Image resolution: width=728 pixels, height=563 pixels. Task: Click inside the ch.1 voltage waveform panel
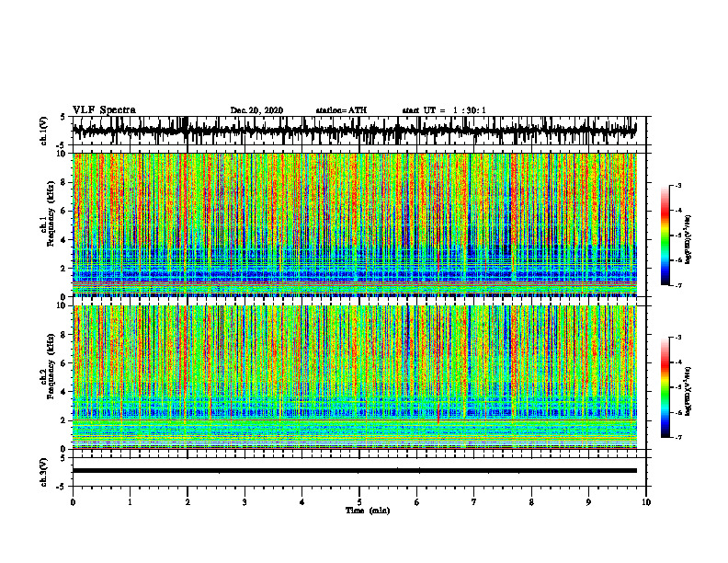359,131
